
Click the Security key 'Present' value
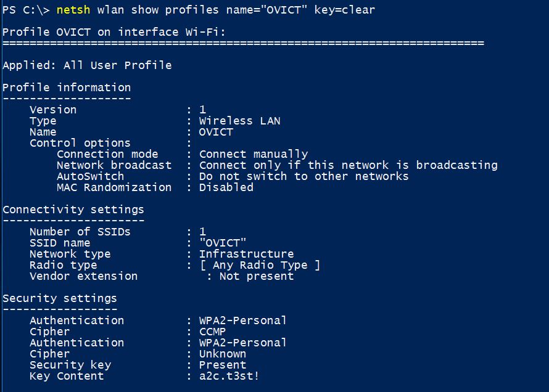[x=223, y=365]
